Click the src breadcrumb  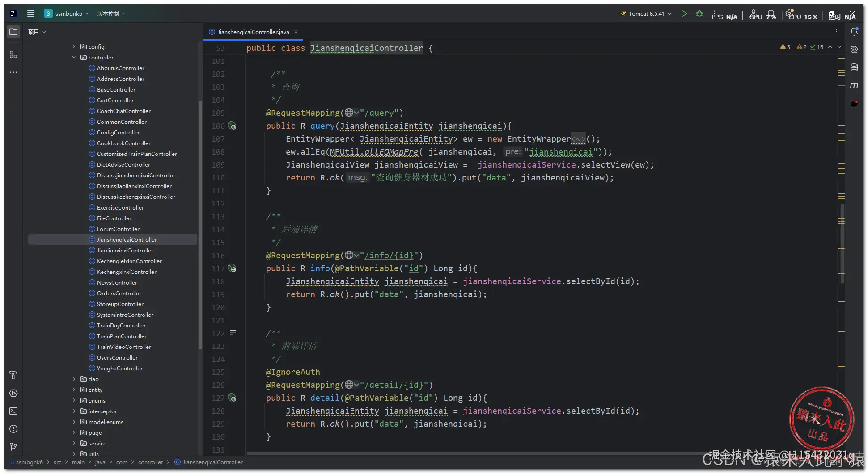click(57, 462)
